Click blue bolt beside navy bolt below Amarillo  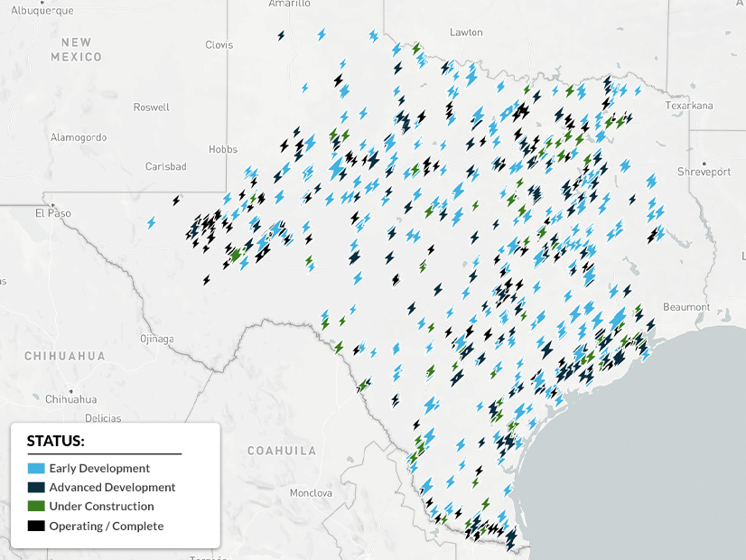point(321,35)
